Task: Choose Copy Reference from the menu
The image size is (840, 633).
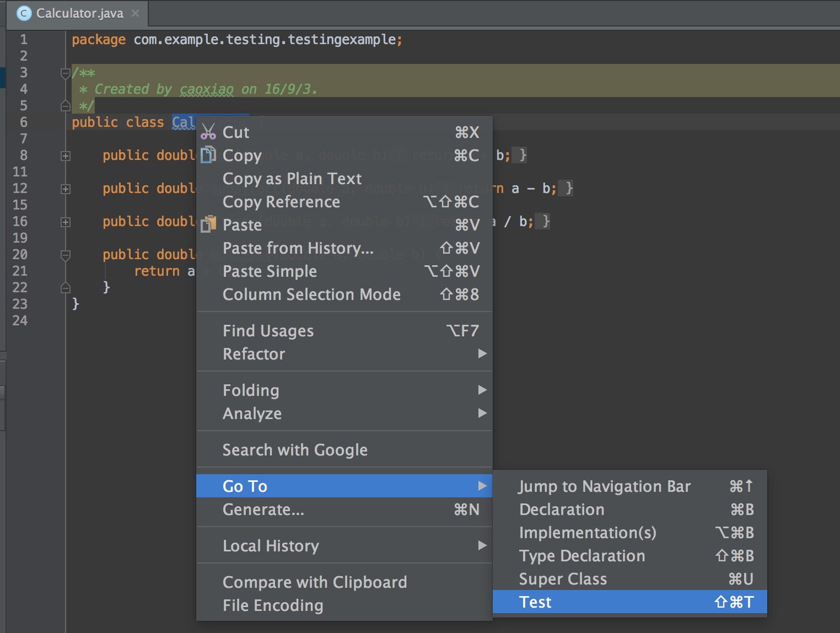Action: (344, 202)
